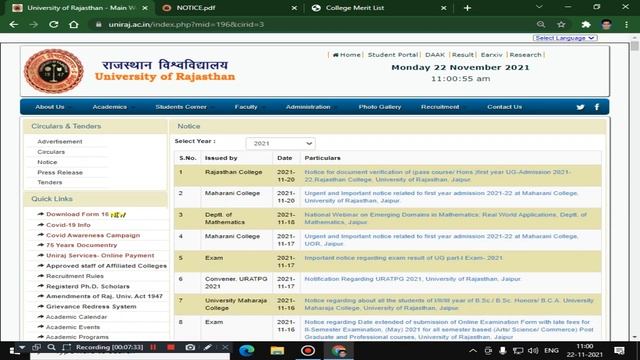Open the Earxiv link
640x360 pixels.
(x=491, y=55)
